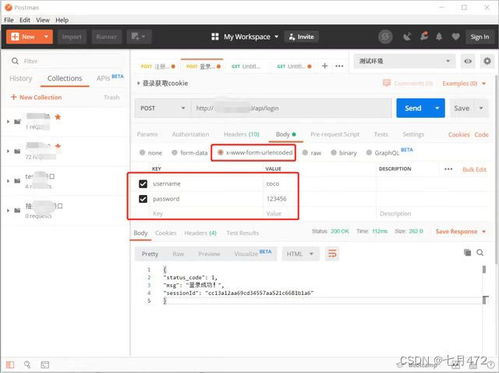Open the HTML response format dropdown
The height and width of the screenshot is (373, 499).
click(x=300, y=254)
